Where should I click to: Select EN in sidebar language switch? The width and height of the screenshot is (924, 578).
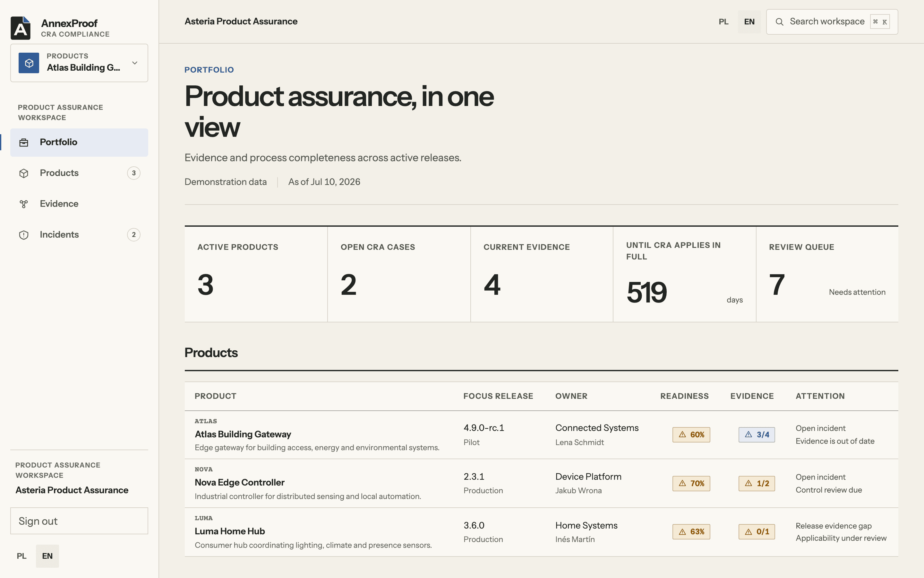click(47, 556)
